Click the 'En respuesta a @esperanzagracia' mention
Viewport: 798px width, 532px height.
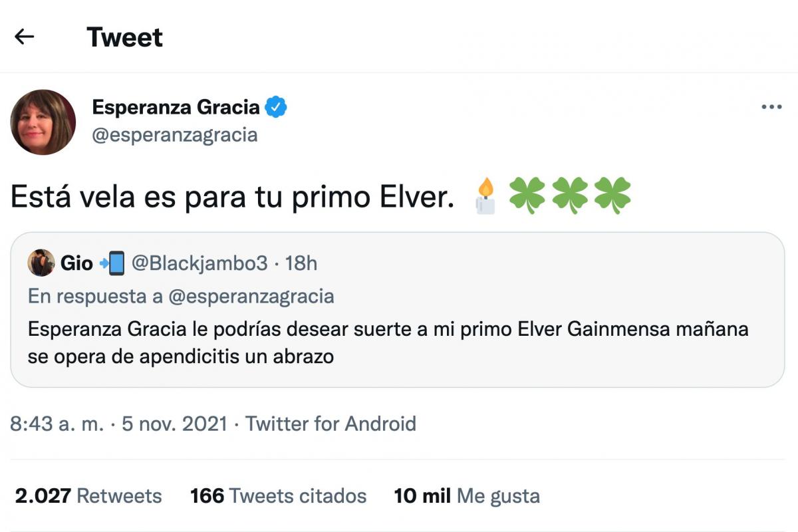tap(251, 296)
